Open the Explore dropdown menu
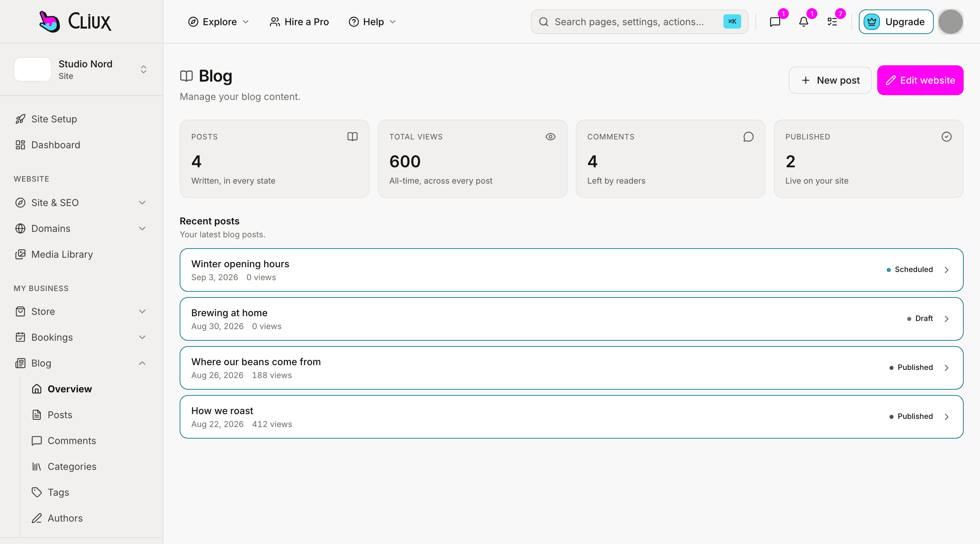The image size is (980, 544). pyautogui.click(x=219, y=22)
